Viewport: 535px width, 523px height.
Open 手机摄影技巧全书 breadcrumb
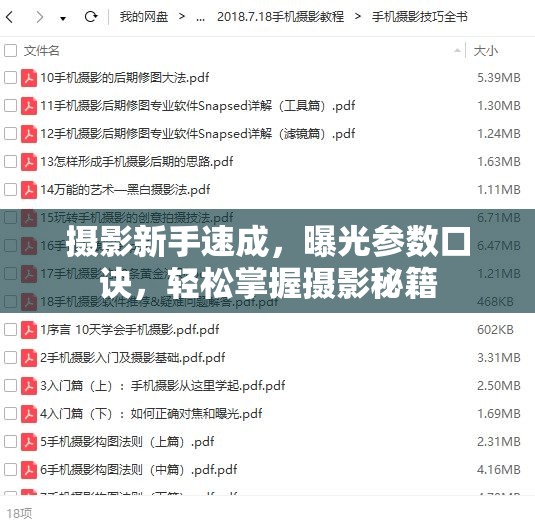coord(420,16)
